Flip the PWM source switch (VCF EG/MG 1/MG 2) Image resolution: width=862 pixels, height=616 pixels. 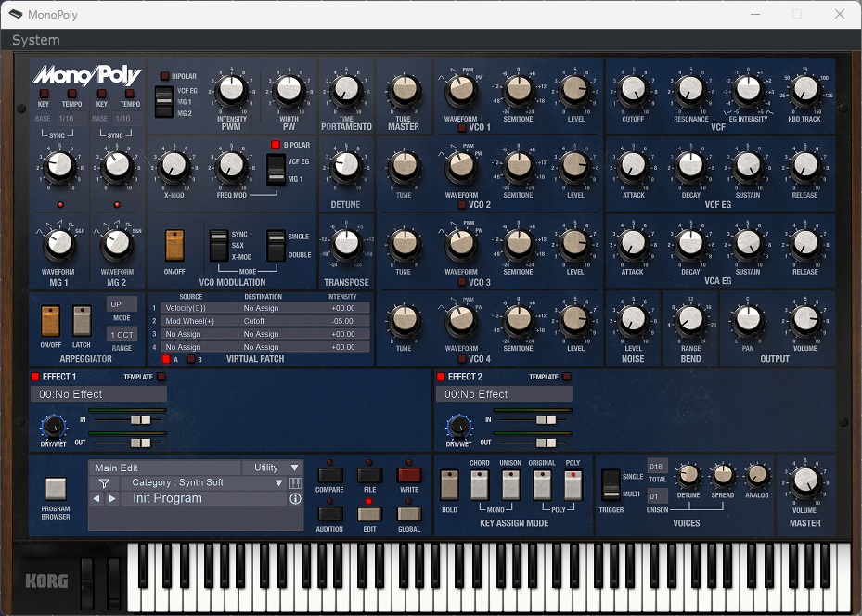(x=164, y=102)
